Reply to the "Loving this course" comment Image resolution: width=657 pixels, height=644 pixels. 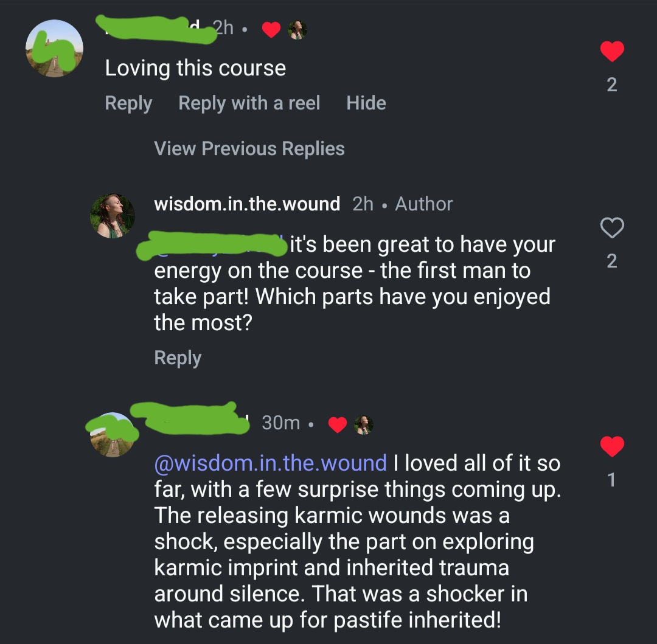[128, 103]
